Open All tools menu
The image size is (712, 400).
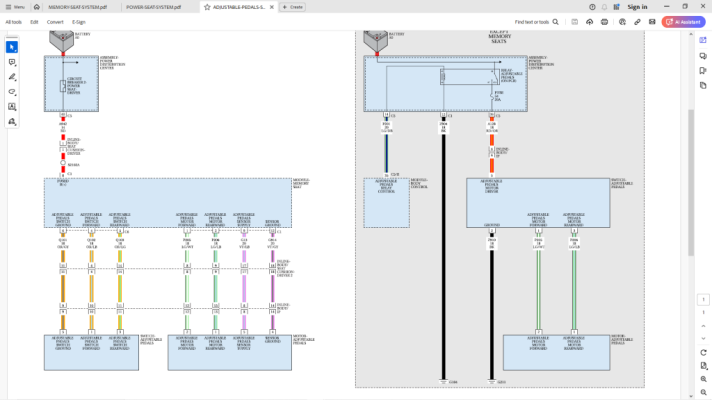13,22
